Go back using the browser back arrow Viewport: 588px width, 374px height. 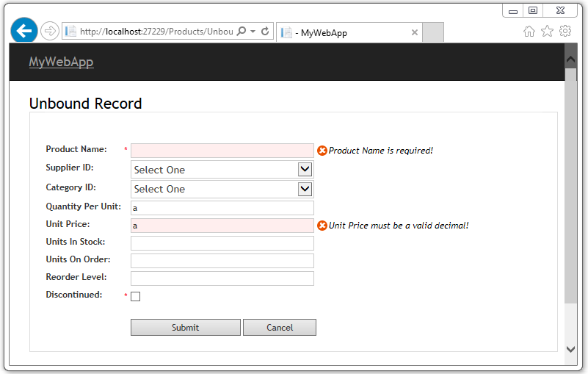[x=24, y=31]
